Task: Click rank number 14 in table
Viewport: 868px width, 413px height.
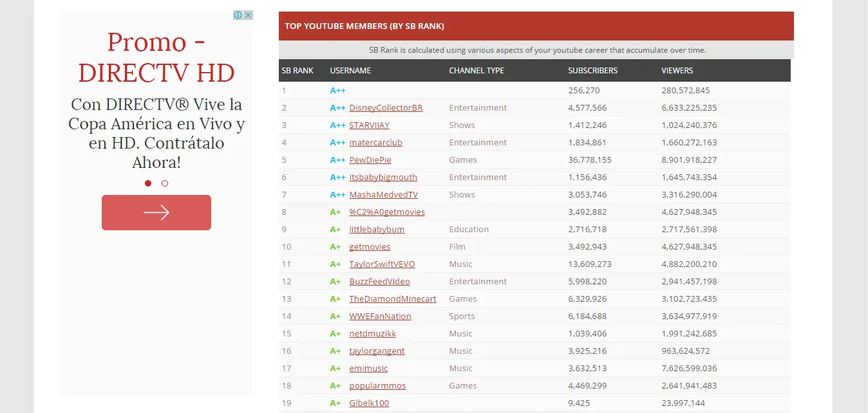Action: pyautogui.click(x=287, y=316)
